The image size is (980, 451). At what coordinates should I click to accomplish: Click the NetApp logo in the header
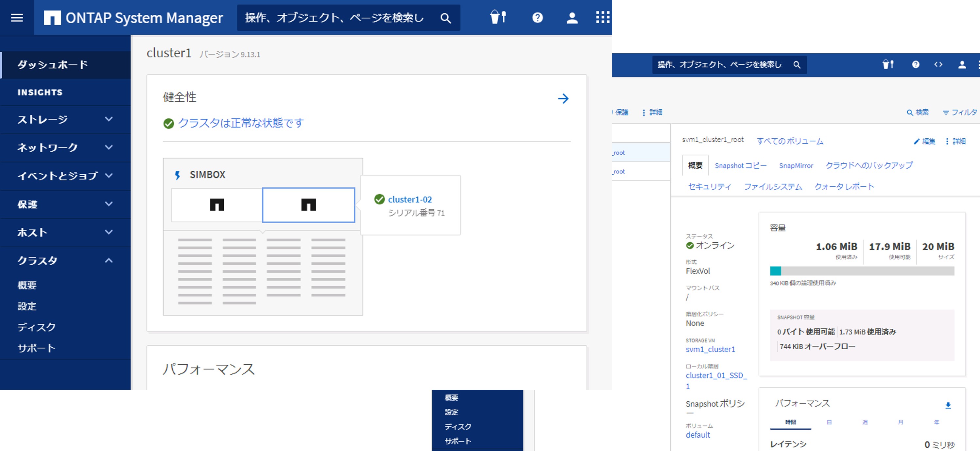(x=52, y=18)
